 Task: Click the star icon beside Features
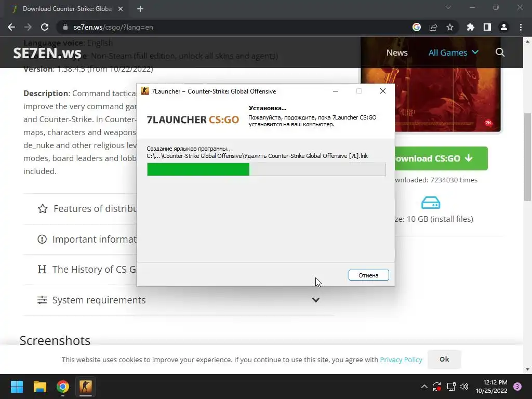point(43,208)
